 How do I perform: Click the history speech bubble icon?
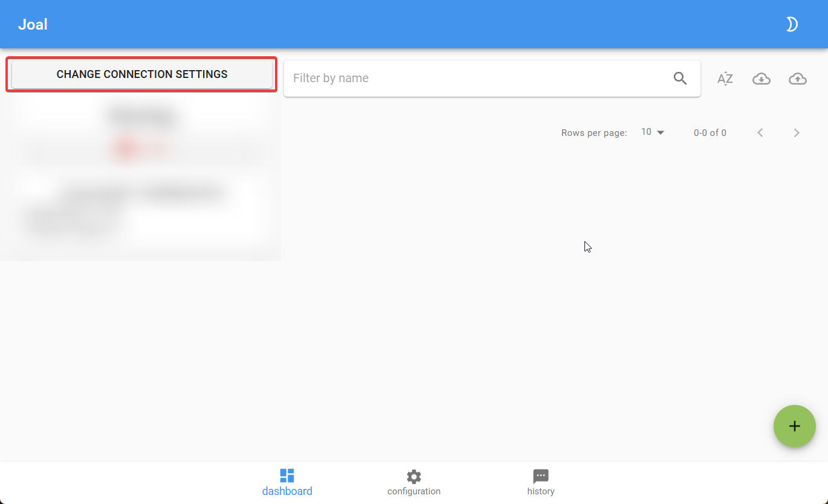pos(541,476)
